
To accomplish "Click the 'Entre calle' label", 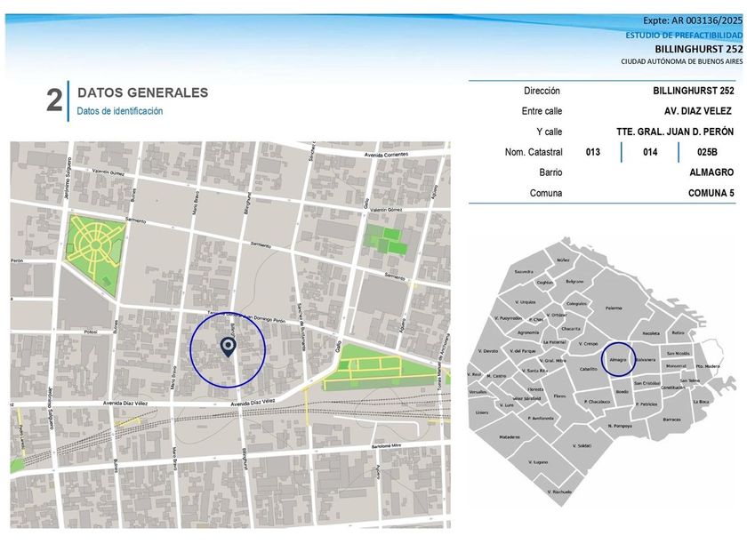I will point(542,111).
